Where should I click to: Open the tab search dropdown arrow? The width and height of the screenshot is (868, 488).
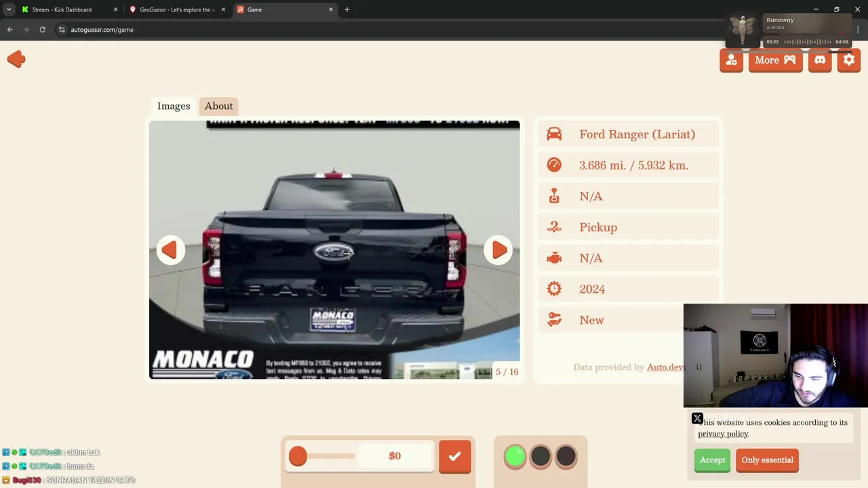pos(9,9)
